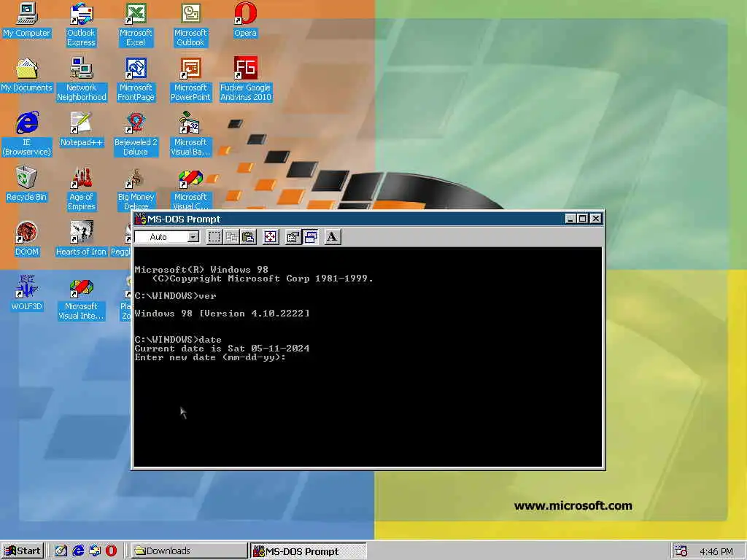Select the WOLF3D desktop icon
Viewport: 747px width, 560px height.
(x=27, y=294)
